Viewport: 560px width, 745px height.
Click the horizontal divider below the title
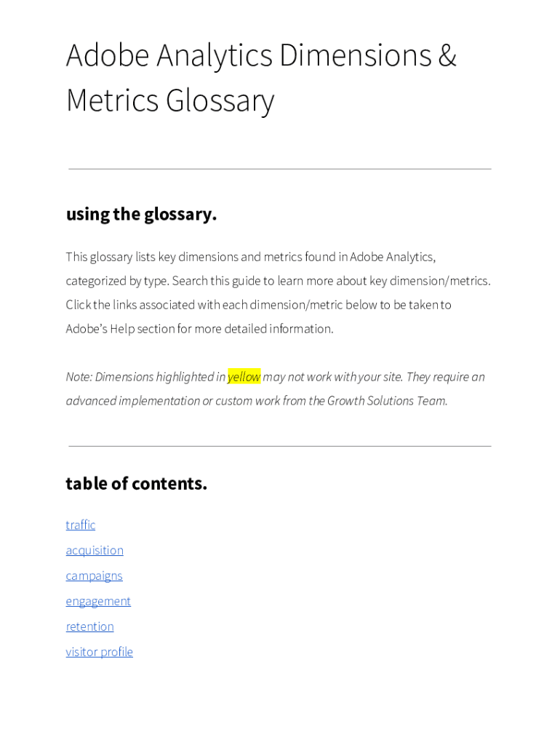point(279,169)
